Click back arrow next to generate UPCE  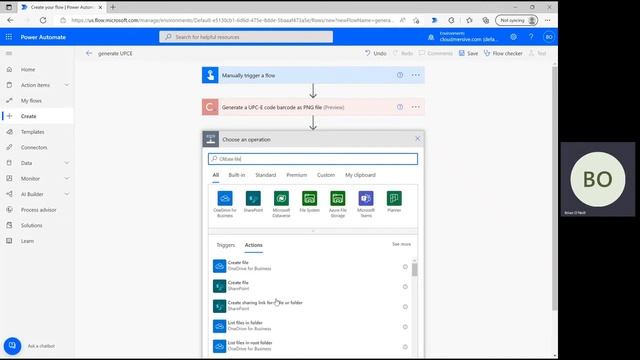point(89,53)
